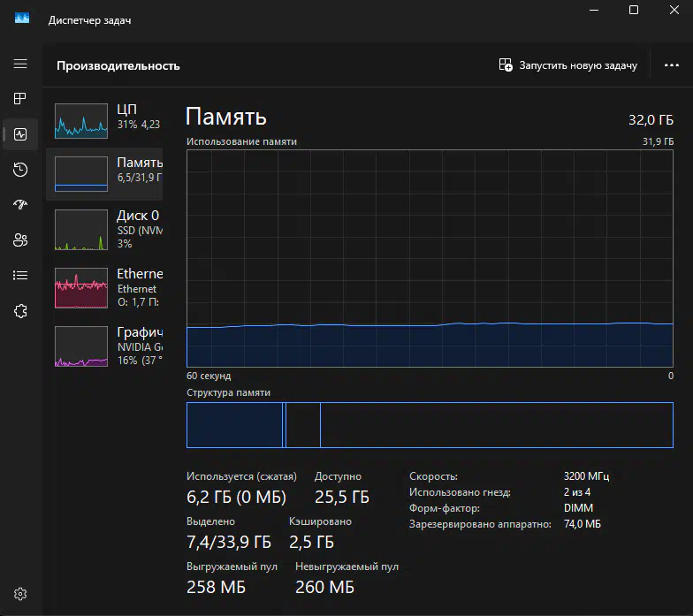693x616 pixels.
Task: Click the '3200 МГц' speed value
Action: 587,475
